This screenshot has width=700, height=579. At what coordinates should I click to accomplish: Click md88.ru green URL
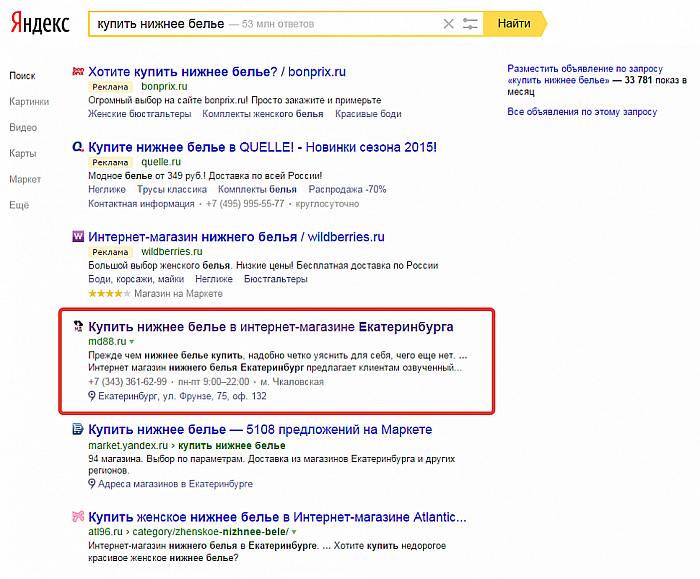tap(107, 342)
